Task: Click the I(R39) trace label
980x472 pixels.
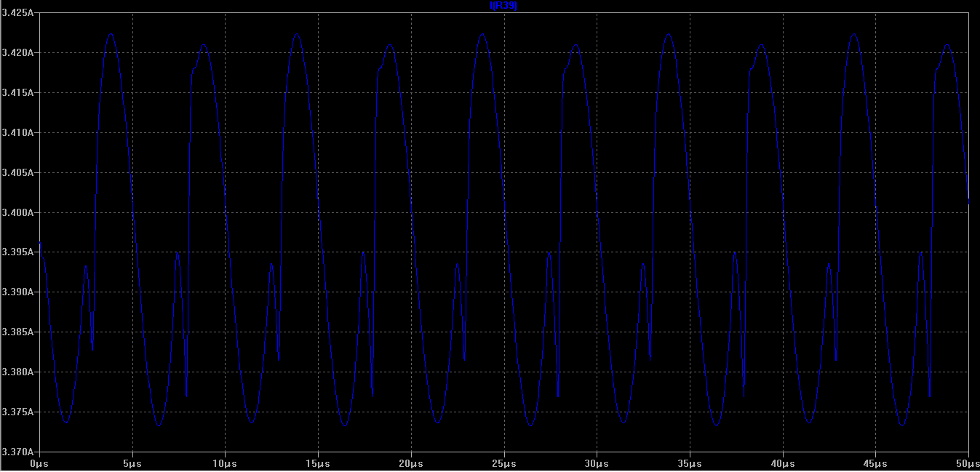Action: 503,6
